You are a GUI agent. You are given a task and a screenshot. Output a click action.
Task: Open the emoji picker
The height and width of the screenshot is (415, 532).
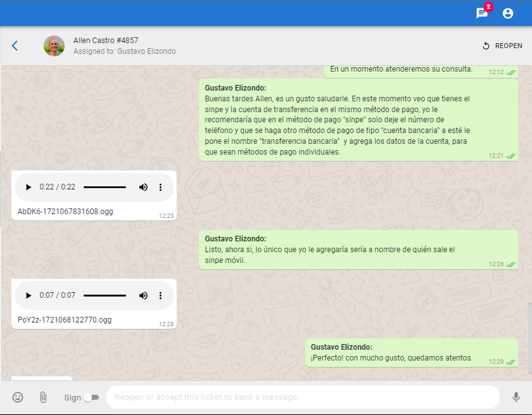(x=18, y=397)
